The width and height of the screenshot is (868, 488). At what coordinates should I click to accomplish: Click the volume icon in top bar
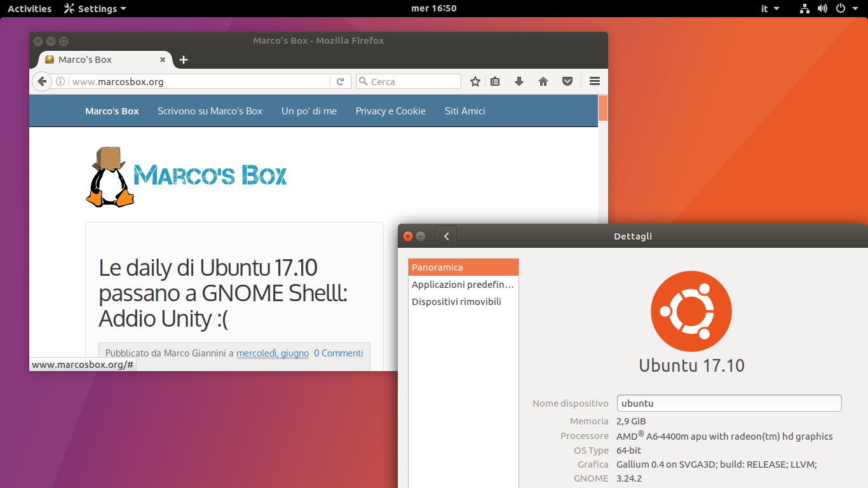[822, 9]
